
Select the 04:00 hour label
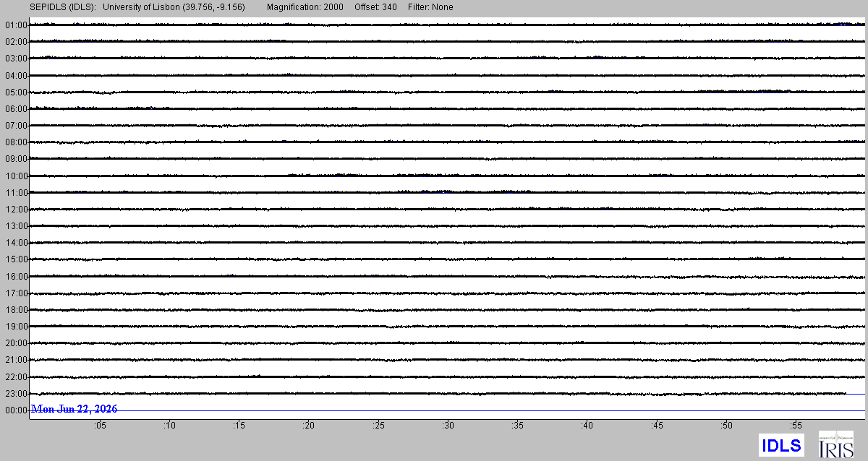16,75
